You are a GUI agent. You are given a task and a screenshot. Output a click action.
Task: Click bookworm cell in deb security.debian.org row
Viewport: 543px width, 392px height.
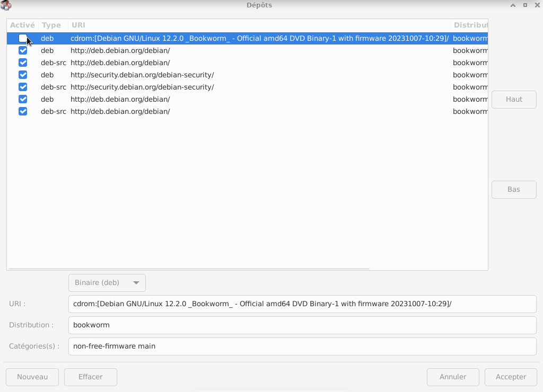(470, 75)
